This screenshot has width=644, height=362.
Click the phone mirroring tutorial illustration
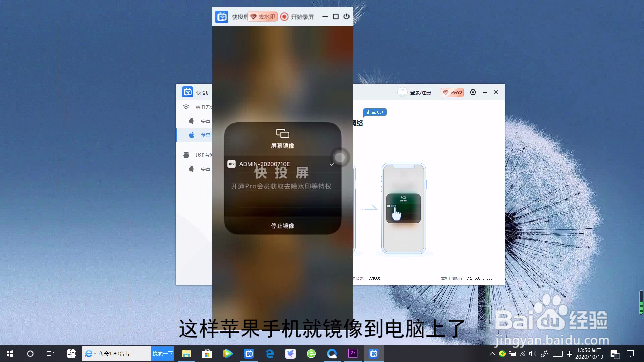(404, 208)
